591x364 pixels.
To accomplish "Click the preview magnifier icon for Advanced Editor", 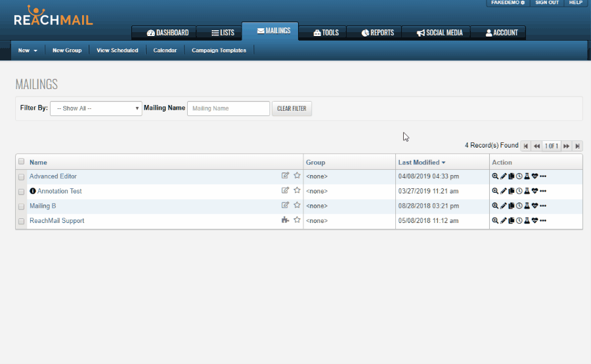I will click(x=495, y=176).
